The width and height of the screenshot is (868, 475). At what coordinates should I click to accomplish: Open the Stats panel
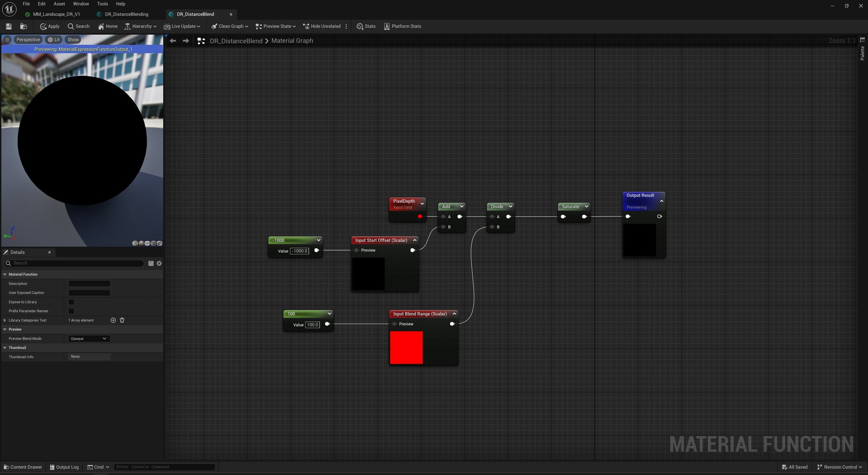click(366, 26)
